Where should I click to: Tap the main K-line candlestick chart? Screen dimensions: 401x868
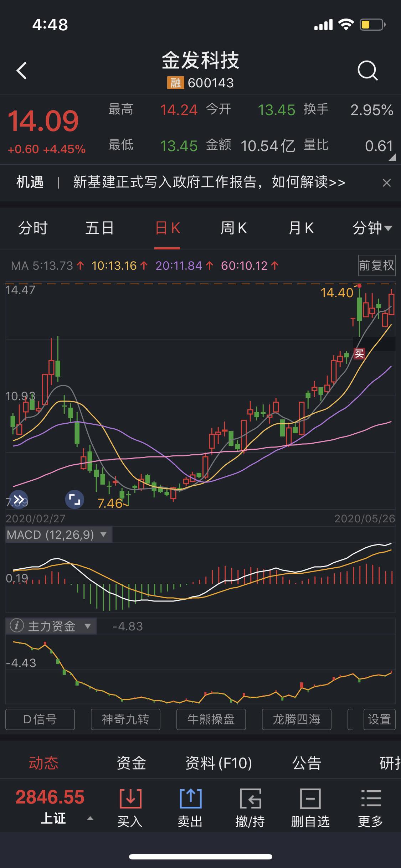point(200,396)
